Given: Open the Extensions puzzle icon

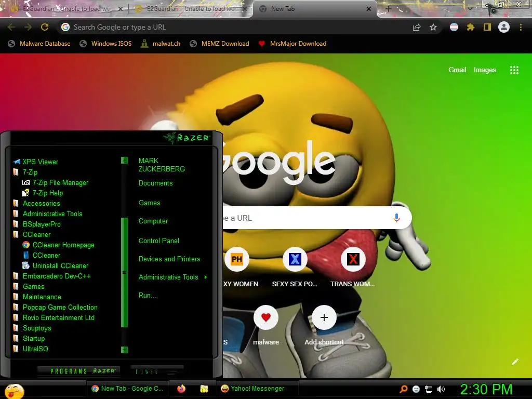Looking at the screenshot, I should (470, 27).
